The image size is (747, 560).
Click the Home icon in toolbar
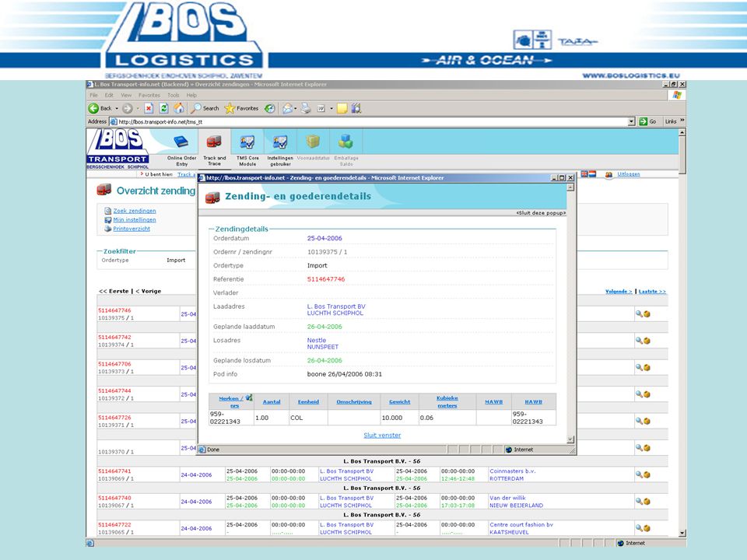tap(179, 109)
